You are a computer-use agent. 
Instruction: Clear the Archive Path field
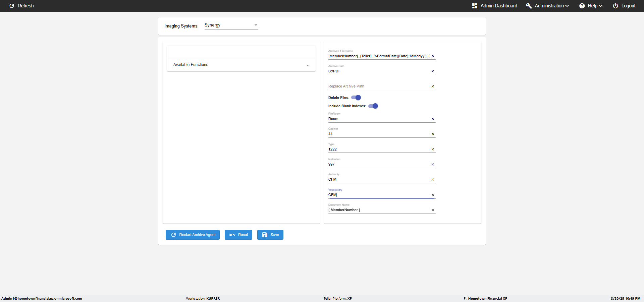click(433, 71)
